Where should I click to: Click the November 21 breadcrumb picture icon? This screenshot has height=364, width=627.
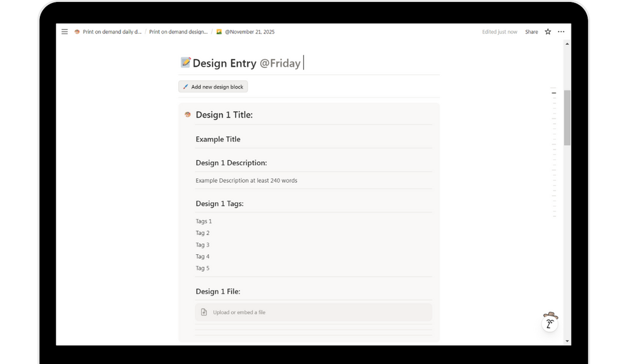[219, 32]
